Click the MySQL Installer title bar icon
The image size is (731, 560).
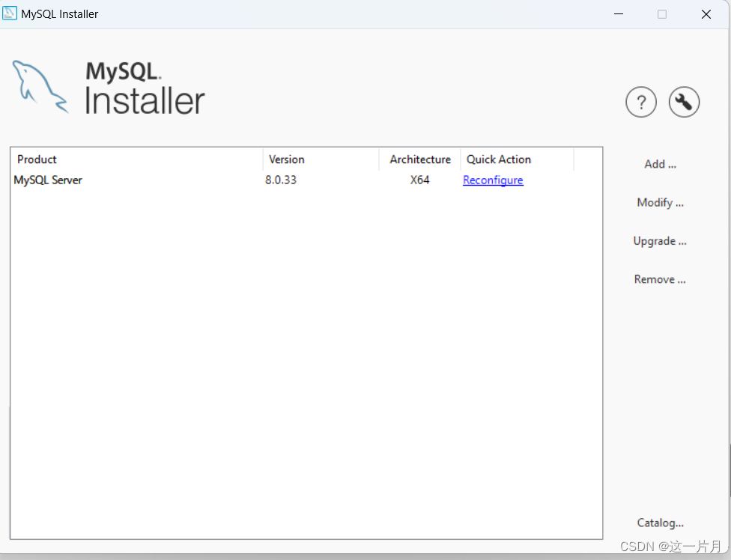click(x=9, y=13)
